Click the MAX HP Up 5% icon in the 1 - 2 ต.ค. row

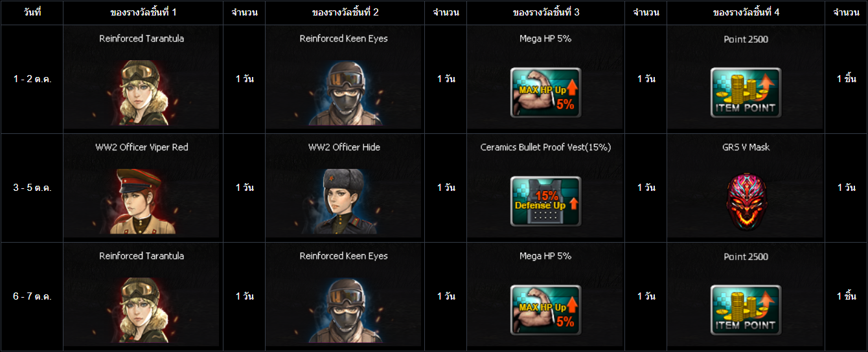click(545, 93)
